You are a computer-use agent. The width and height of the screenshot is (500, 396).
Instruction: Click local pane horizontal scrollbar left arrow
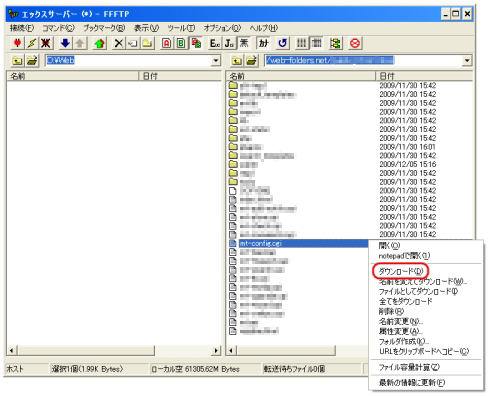coord(12,350)
